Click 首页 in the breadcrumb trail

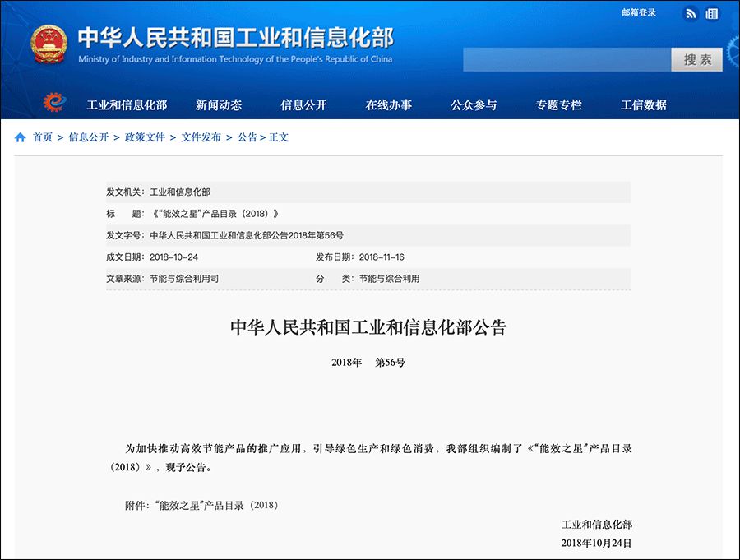pos(41,137)
